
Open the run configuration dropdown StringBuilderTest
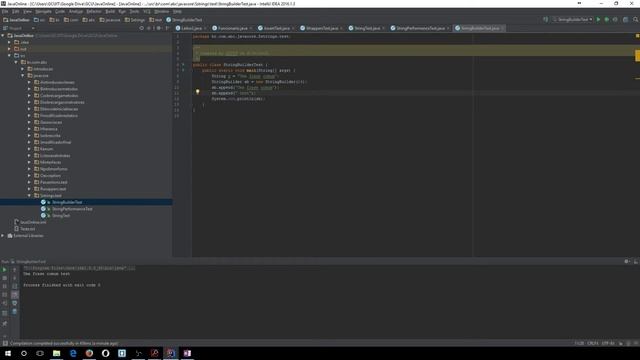572,20
